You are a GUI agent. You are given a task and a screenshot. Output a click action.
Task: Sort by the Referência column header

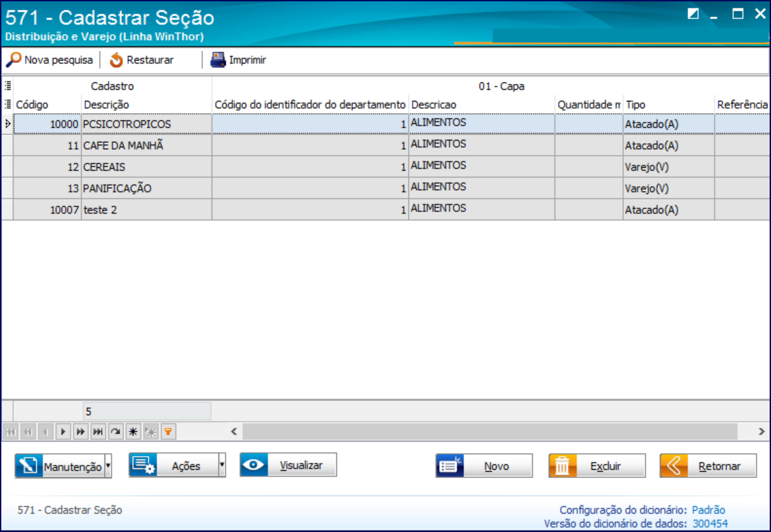pos(742,104)
